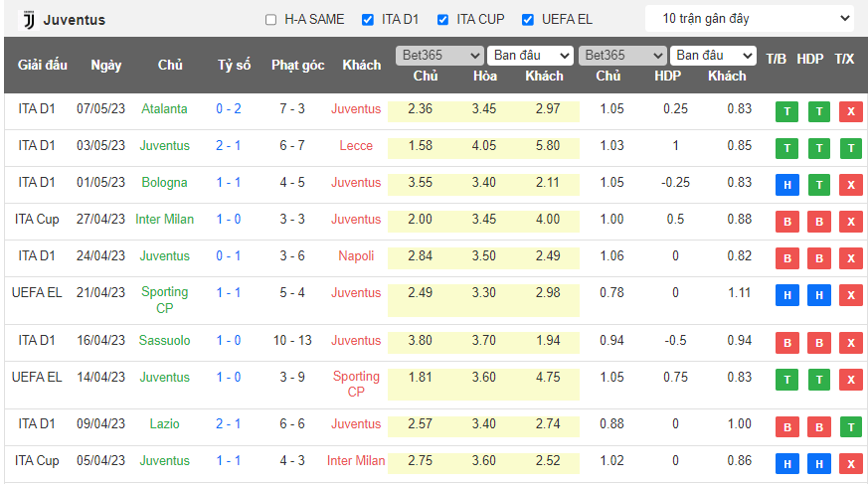Click the 0 - 2 score for Atalanta match

click(x=229, y=109)
